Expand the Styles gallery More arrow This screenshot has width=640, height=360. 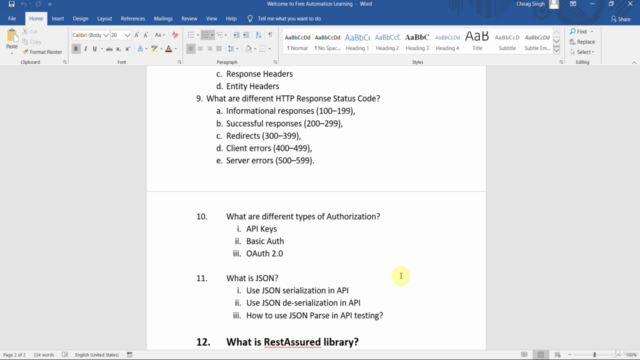(557, 50)
